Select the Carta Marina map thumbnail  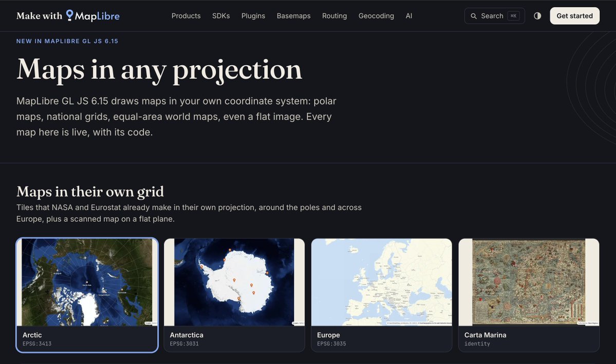click(529, 282)
